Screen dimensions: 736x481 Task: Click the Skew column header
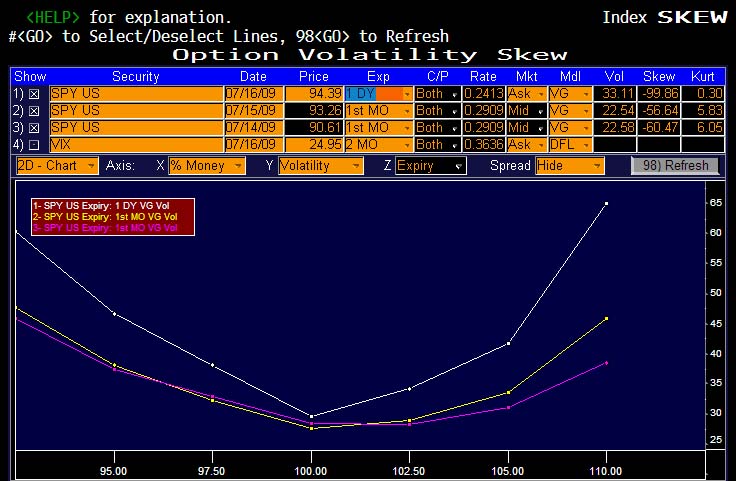[x=659, y=76]
